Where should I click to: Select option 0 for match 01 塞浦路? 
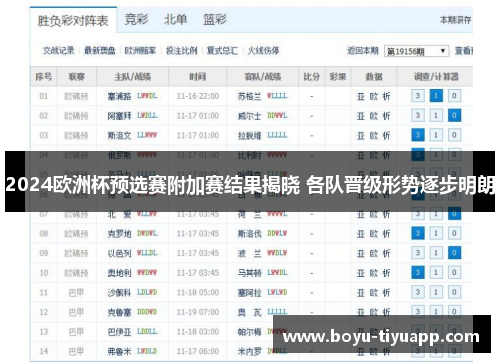454,96
